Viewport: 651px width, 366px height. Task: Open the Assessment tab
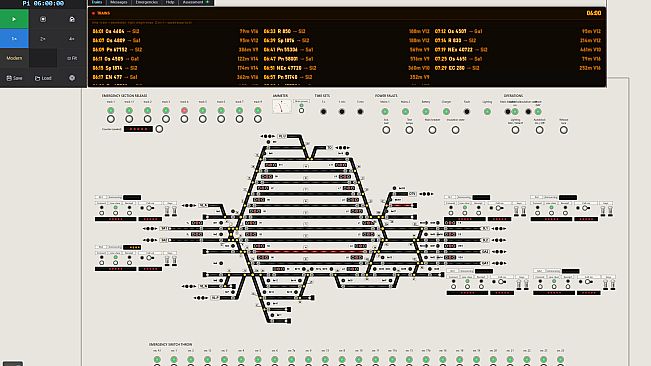point(196,2)
